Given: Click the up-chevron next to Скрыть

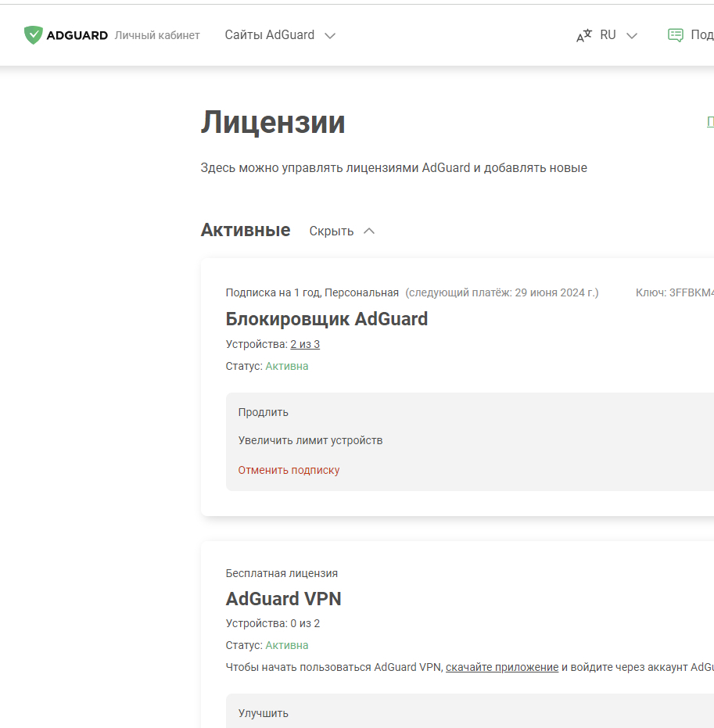Looking at the screenshot, I should pos(369,231).
